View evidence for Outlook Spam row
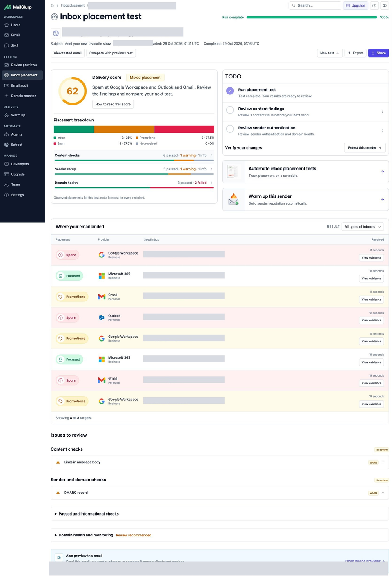This screenshot has width=392, height=576. click(x=372, y=320)
